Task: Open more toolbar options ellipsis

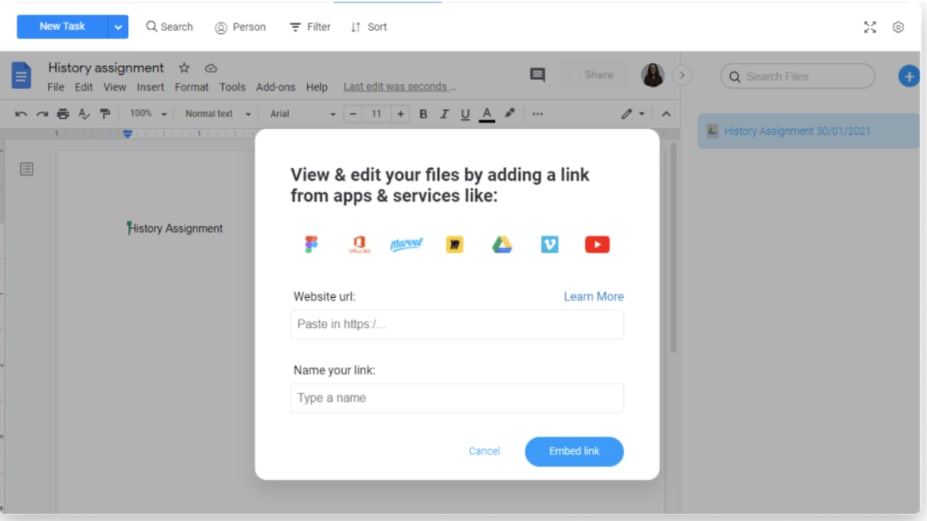Action: pyautogui.click(x=537, y=114)
